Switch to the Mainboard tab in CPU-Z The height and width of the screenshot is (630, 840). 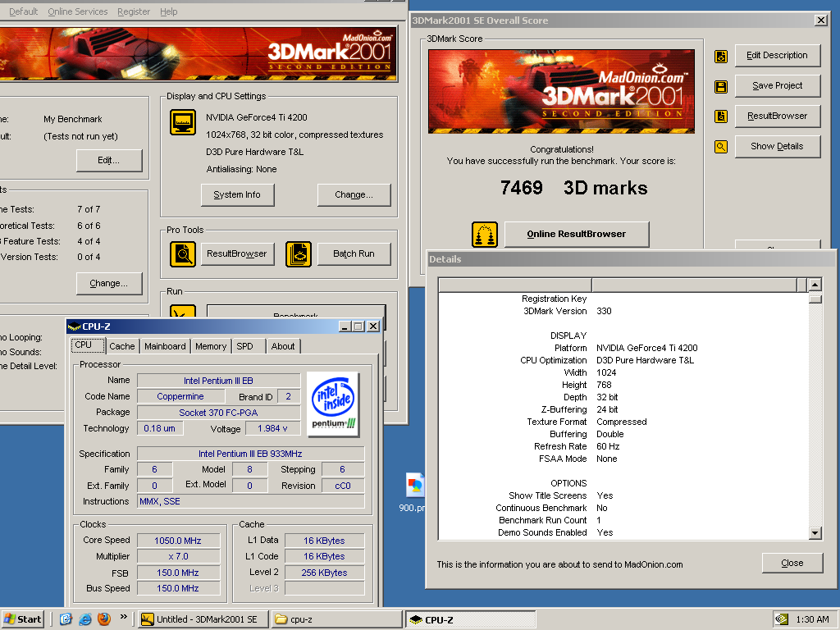(x=165, y=346)
